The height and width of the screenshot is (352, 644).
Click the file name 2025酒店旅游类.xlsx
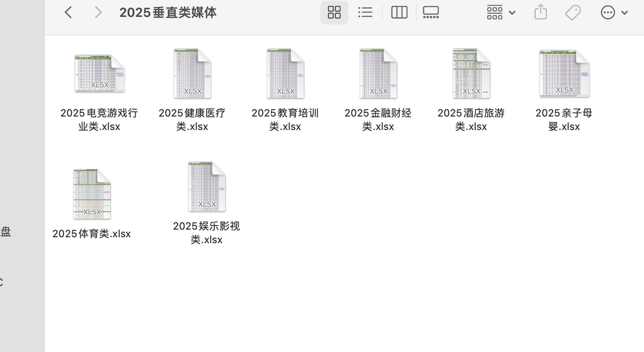[x=471, y=120]
